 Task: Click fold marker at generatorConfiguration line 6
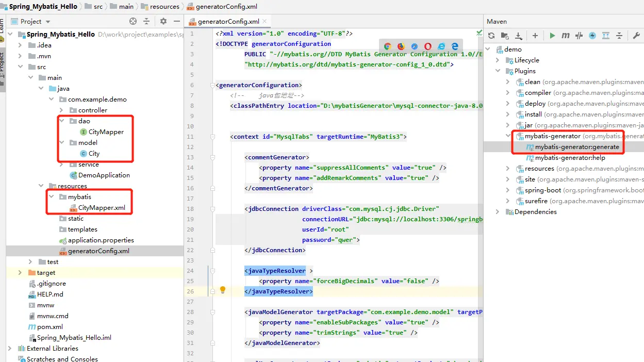(x=212, y=85)
